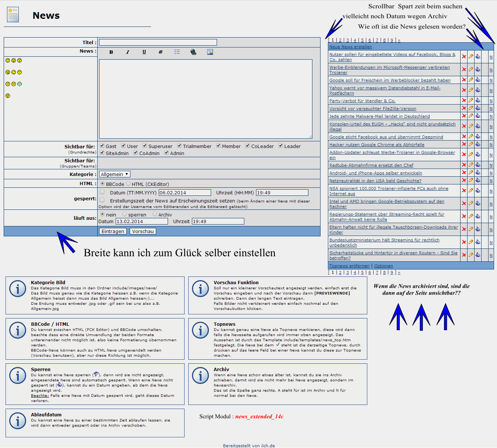This screenshot has width=497, height=448.
Task: Open news 'Jede zehnte Malware-Mail landet in Deutschland'
Action: point(379,116)
